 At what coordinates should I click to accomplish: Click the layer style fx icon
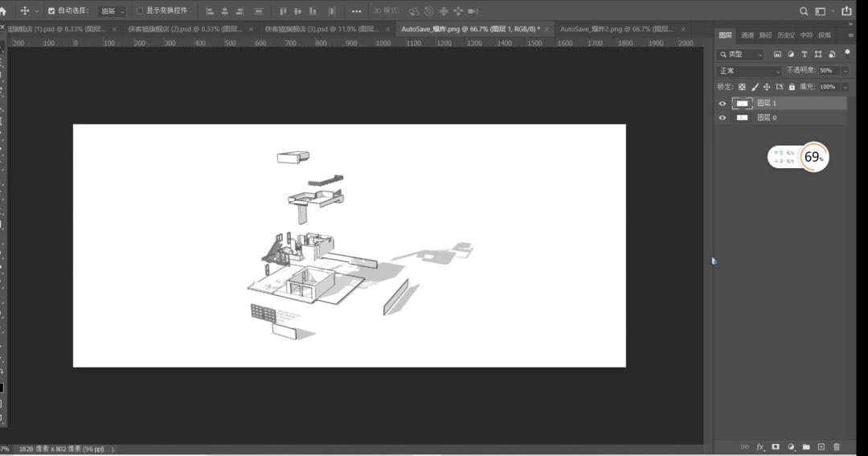760,446
